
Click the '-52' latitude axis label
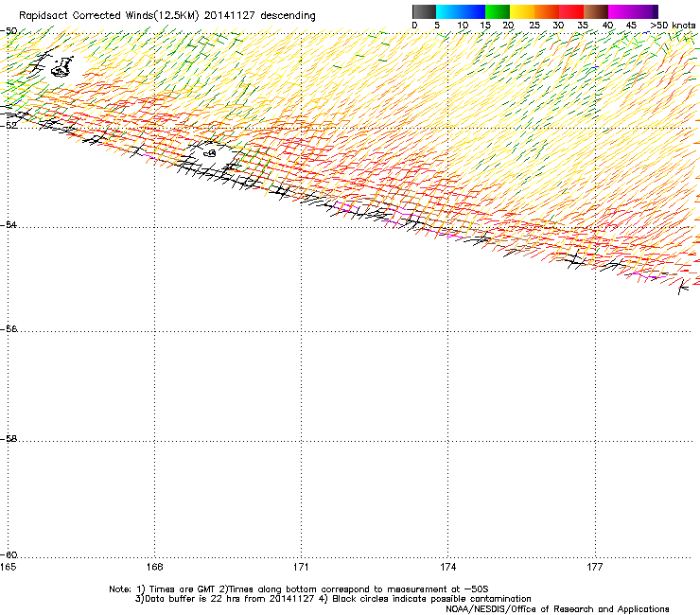(x=9, y=126)
